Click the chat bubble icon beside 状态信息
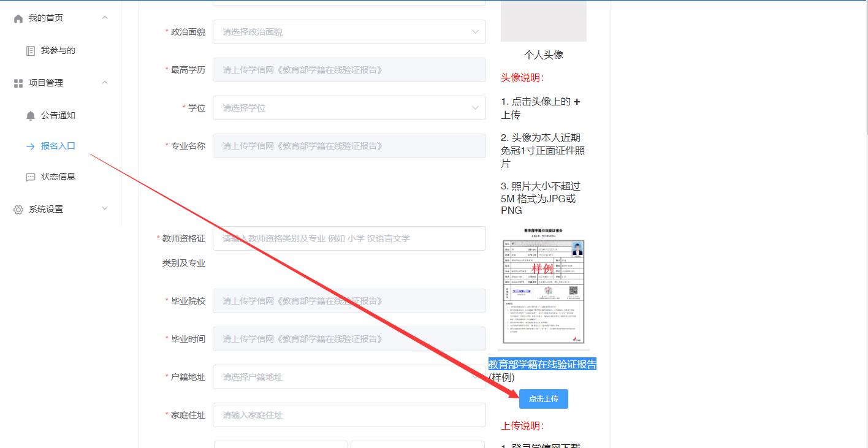Screen dimensions: 868x448 point(31,177)
